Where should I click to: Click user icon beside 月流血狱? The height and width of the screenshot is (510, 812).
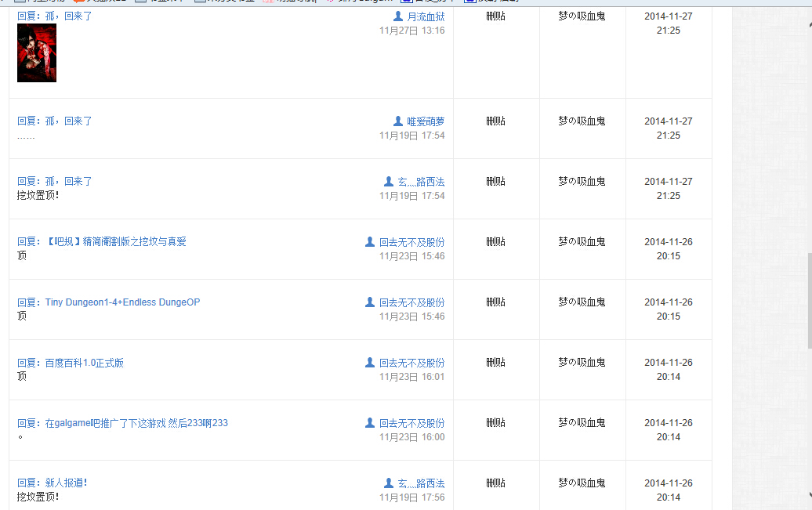(397, 16)
